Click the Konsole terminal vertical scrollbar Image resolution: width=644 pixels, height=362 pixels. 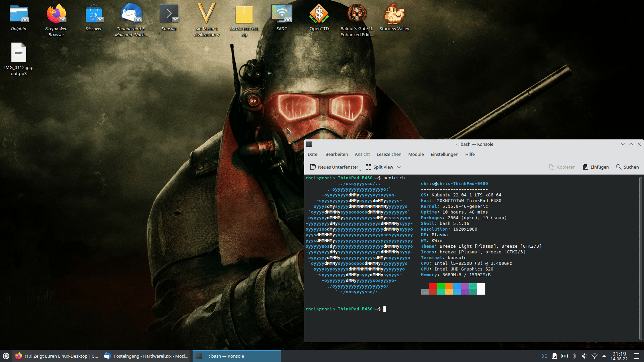tap(640, 258)
